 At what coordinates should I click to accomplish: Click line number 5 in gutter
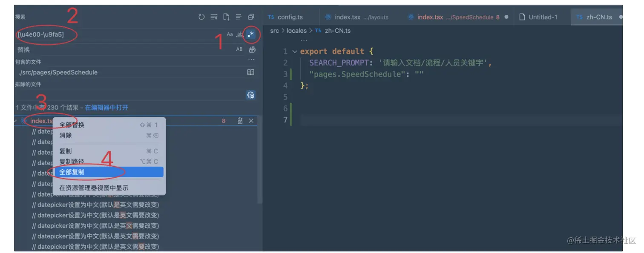pos(285,97)
